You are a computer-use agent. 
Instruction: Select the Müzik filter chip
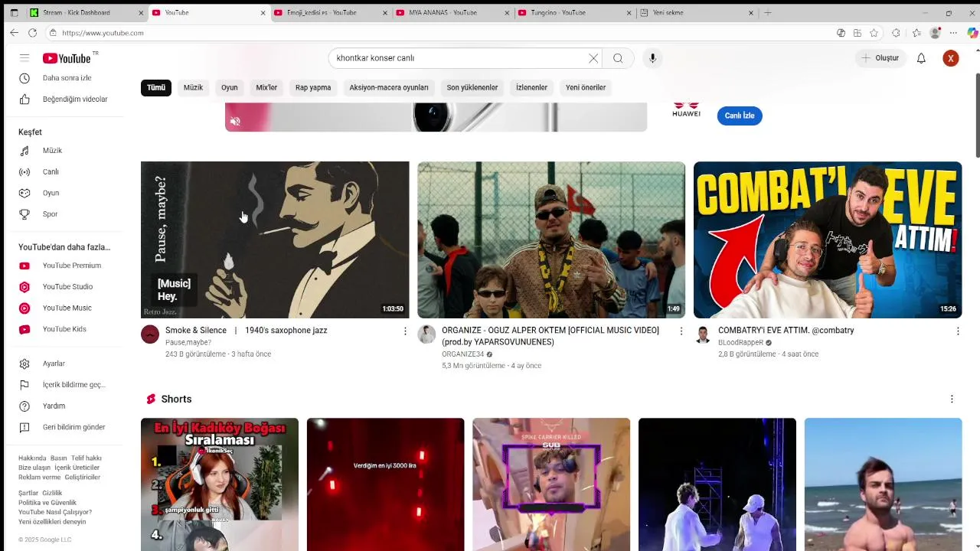tap(193, 87)
